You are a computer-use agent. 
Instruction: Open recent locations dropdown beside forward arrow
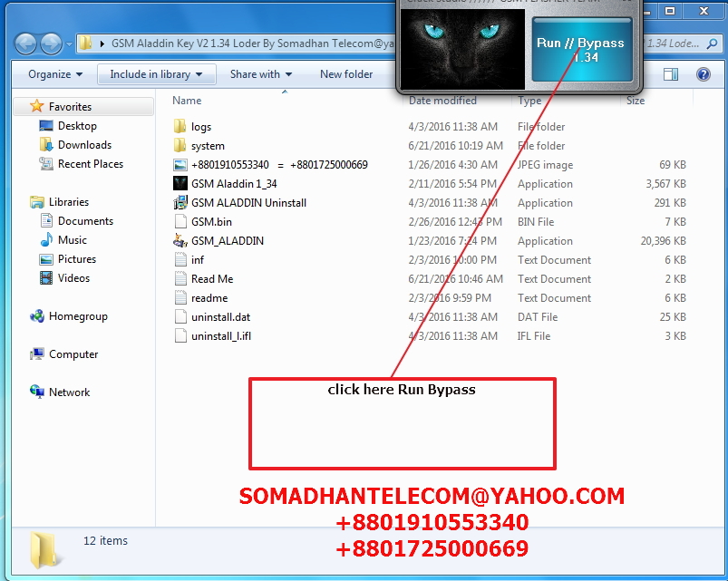[69, 44]
